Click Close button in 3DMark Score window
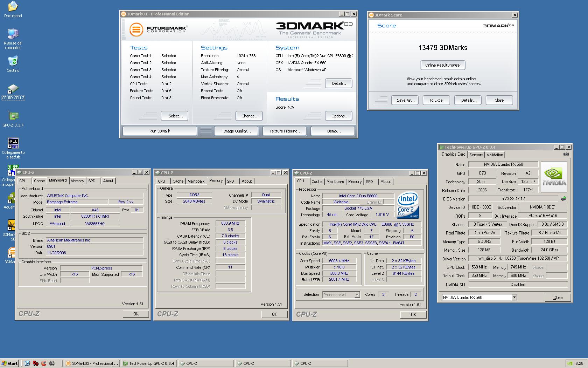This screenshot has height=368, width=588. click(x=499, y=100)
